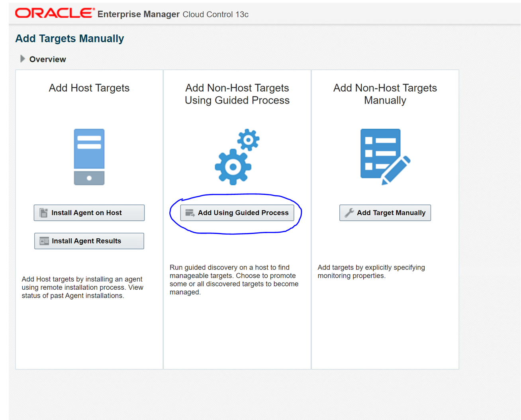Image resolution: width=521 pixels, height=420 pixels.
Task: Click the Oracle logo
Action: coord(55,13)
